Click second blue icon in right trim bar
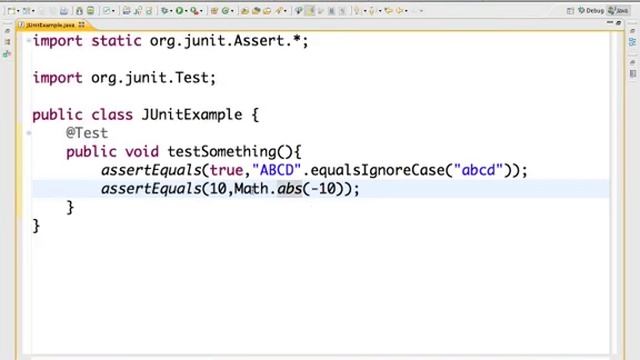640x360 pixels. 633,42
